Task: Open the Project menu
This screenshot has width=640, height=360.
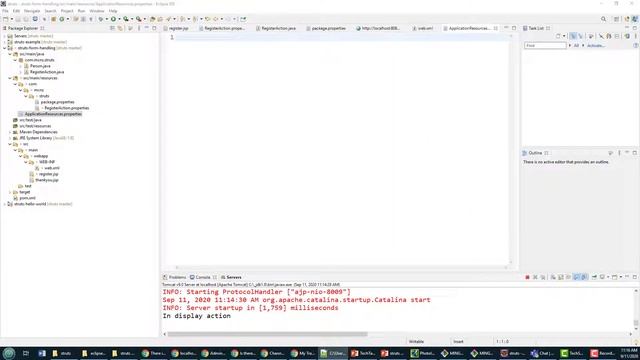Action: (x=67, y=11)
